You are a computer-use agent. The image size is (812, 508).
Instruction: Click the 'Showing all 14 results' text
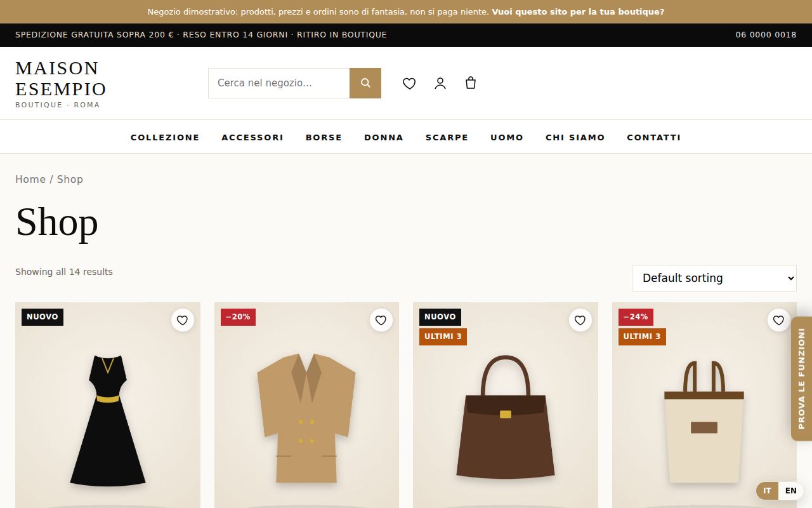tap(64, 272)
